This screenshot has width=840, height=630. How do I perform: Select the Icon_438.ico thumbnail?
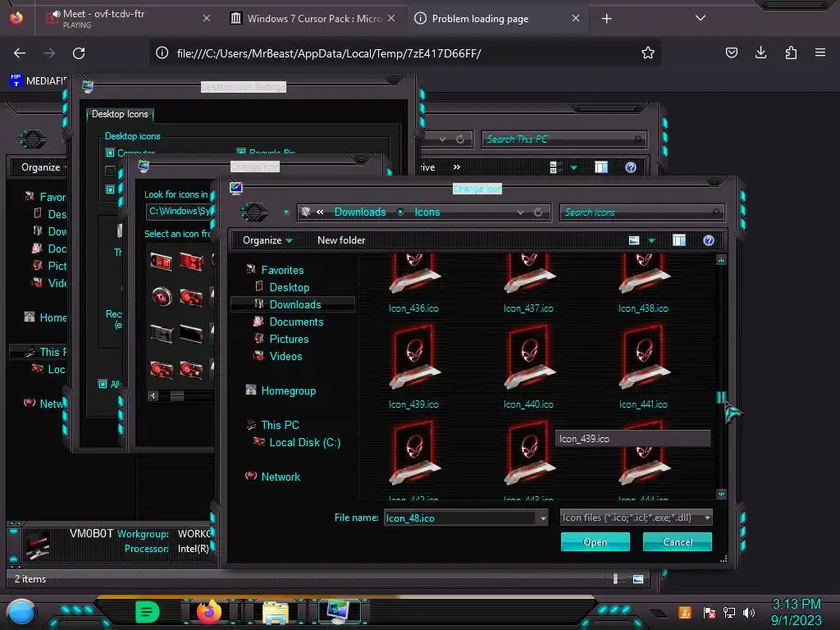click(x=644, y=274)
